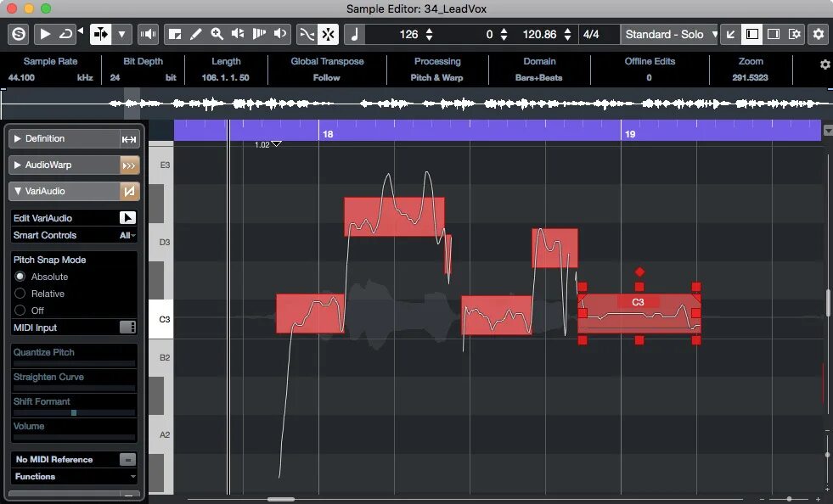Click the Domain 'Bars+Beats' value
833x504 pixels.
click(538, 77)
